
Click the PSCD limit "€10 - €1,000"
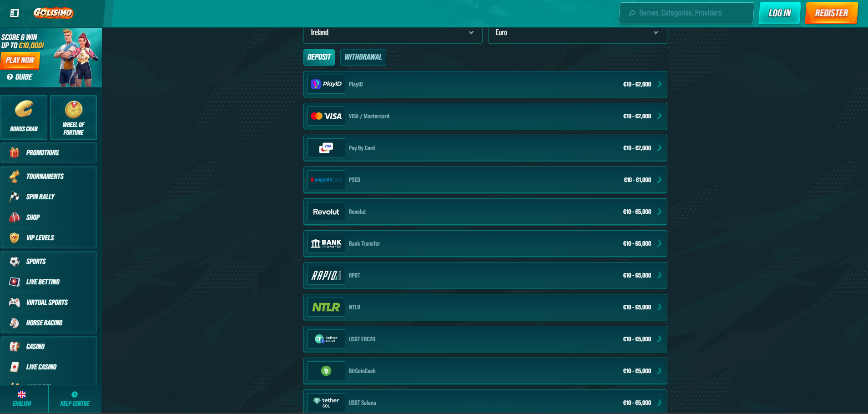coord(637,180)
